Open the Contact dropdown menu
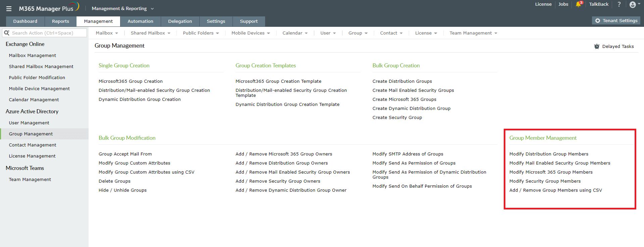Screen dimensions: 644x247 (x=391, y=33)
